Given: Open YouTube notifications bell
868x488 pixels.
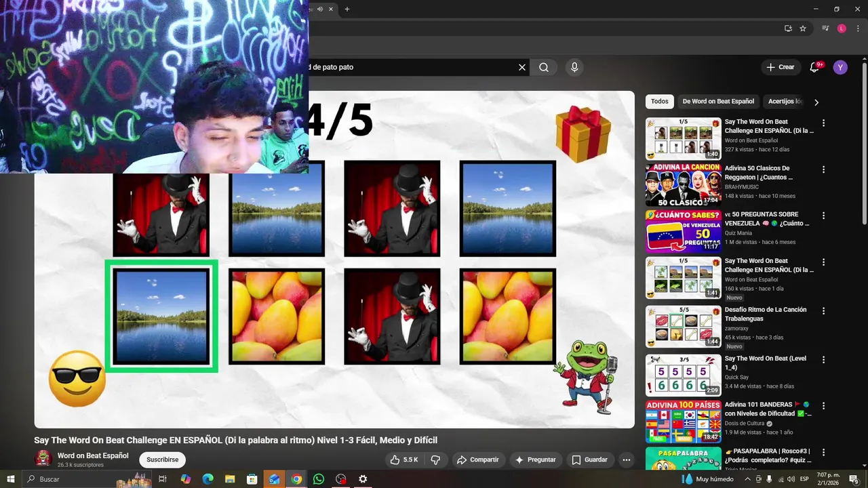Looking at the screenshot, I should (815, 67).
